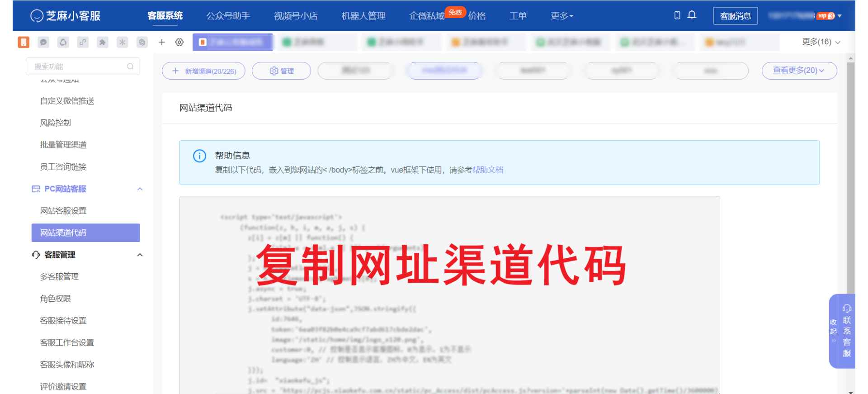Open the asterisk channel icon
The height and width of the screenshot is (394, 868).
point(122,42)
